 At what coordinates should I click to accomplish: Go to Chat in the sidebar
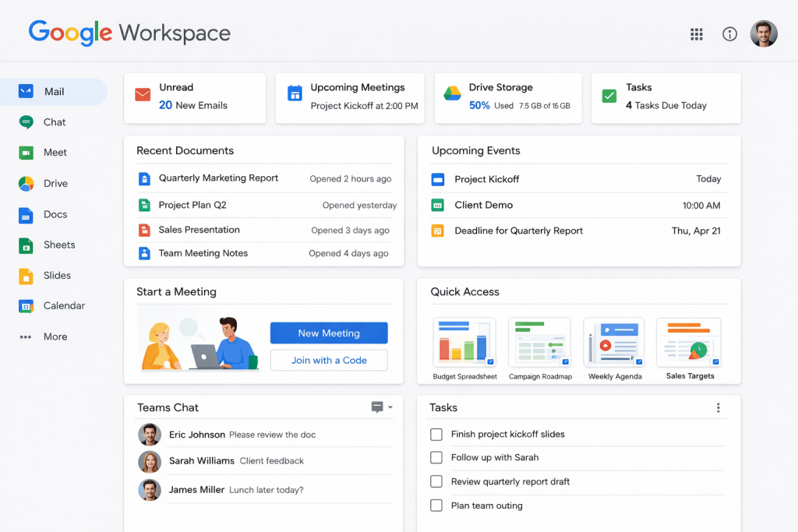[53, 122]
